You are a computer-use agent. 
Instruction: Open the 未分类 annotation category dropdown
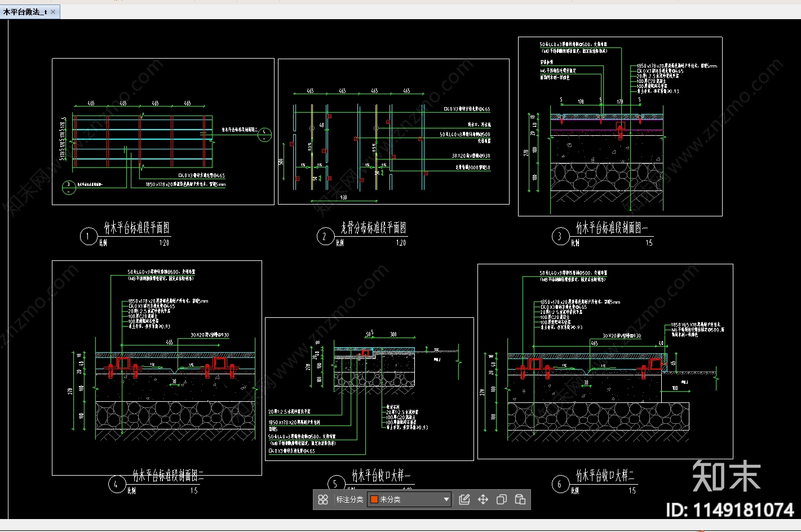(x=409, y=499)
